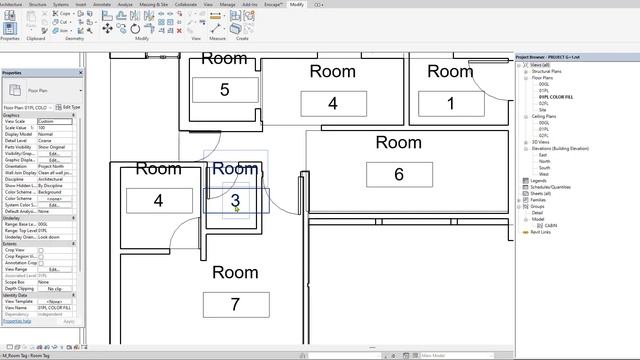Collapse the Graphics section in Properties
Screen dimensions: 640x360
pyautogui.click(x=73, y=115)
